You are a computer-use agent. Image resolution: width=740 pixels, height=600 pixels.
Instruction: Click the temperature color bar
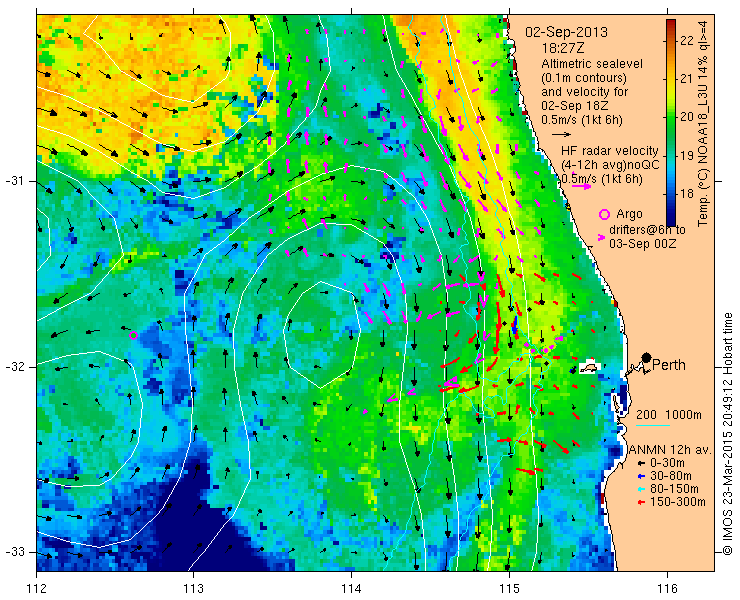click(671, 123)
